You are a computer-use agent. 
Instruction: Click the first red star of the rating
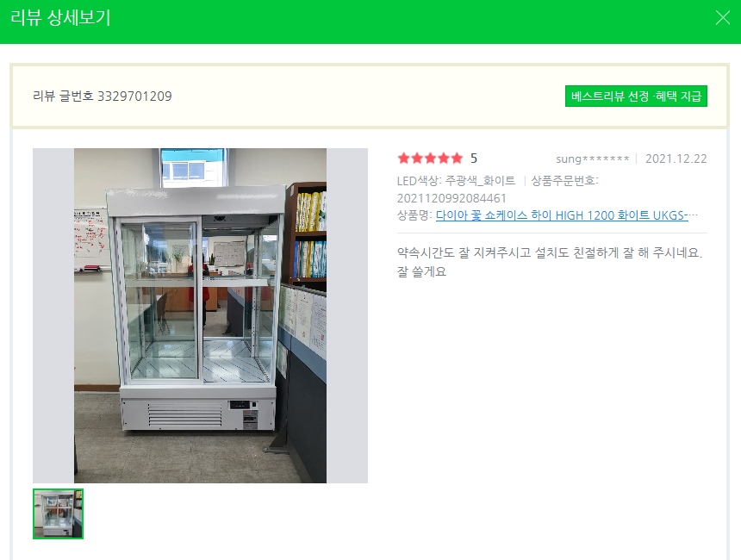pyautogui.click(x=403, y=159)
